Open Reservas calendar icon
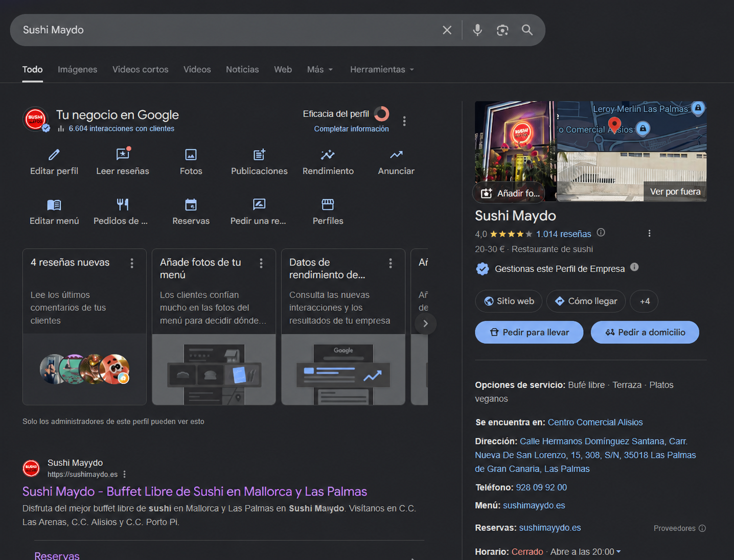Viewport: 734px width, 560px height. [191, 204]
